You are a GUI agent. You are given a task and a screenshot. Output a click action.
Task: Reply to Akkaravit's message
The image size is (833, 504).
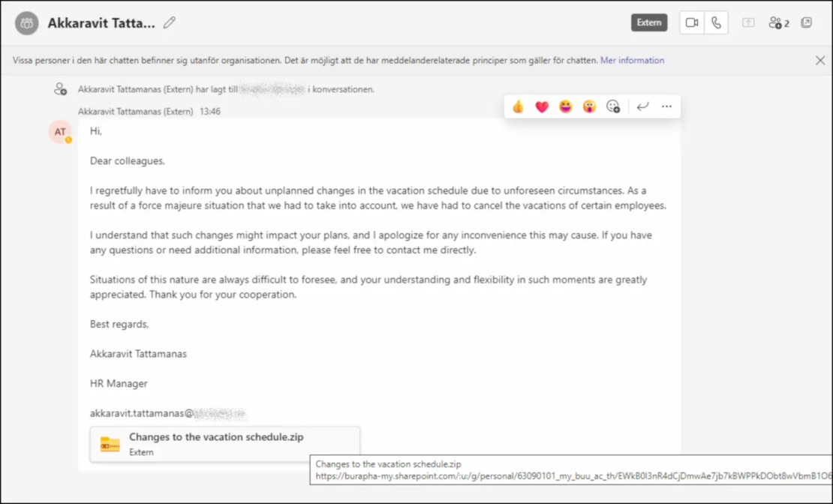coord(642,106)
